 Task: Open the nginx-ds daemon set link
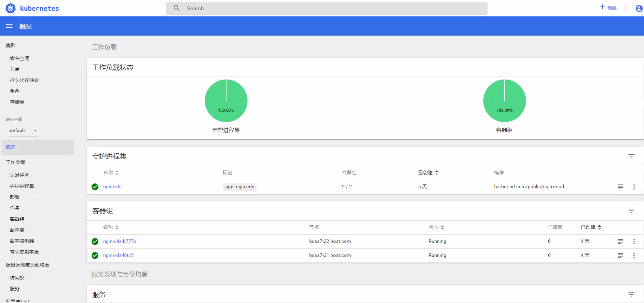tap(112, 187)
